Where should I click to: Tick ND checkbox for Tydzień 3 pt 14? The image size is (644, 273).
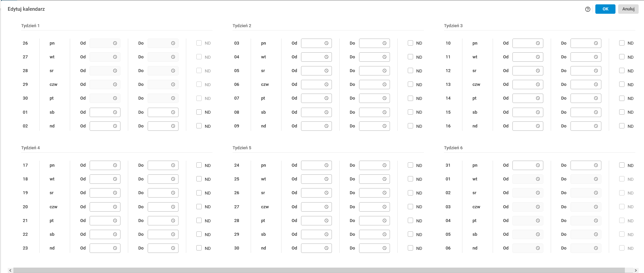tap(622, 98)
